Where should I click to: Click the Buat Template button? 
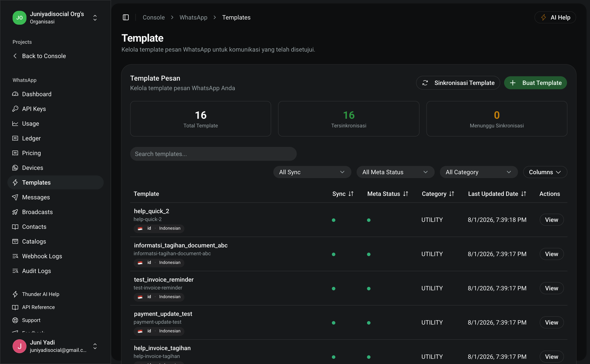click(x=535, y=83)
